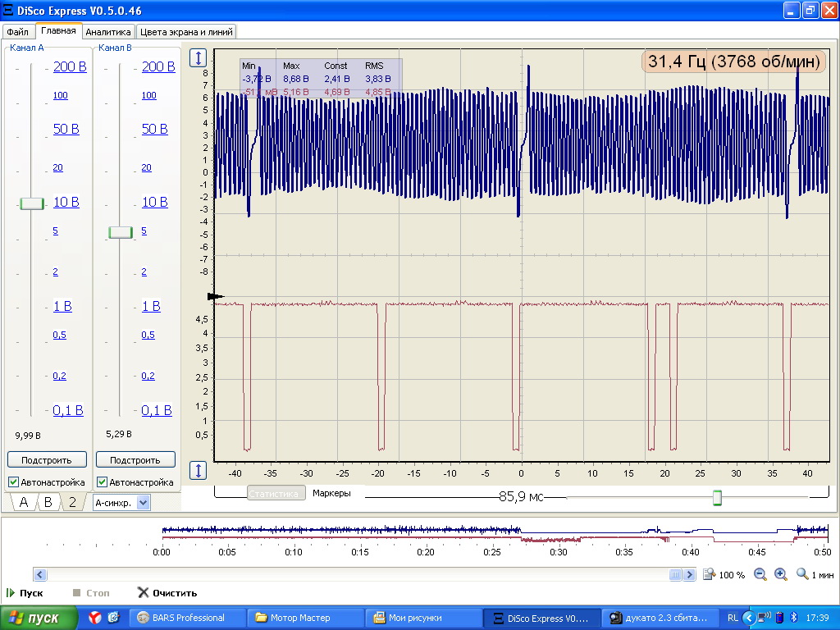The image size is (840, 630).
Task: Click the horizontal timeline scrollbar right arrow
Action: [x=688, y=575]
